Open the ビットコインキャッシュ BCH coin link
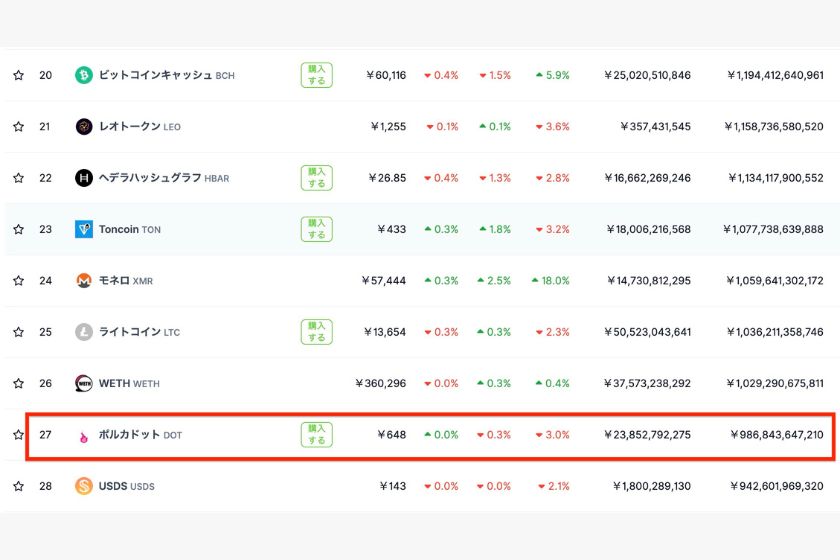Viewport: 840px width, 560px height. click(x=167, y=75)
